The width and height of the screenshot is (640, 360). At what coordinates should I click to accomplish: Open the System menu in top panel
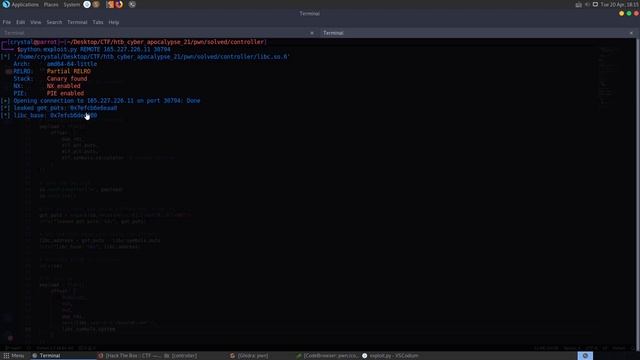(72, 4)
